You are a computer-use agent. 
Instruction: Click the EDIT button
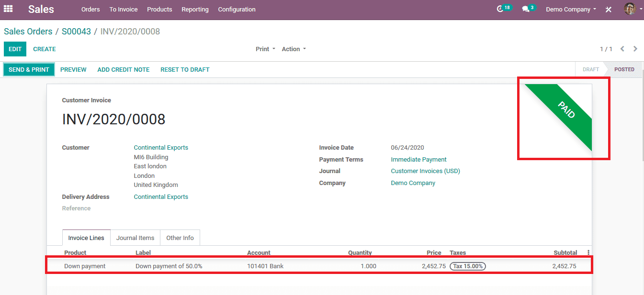click(x=15, y=49)
